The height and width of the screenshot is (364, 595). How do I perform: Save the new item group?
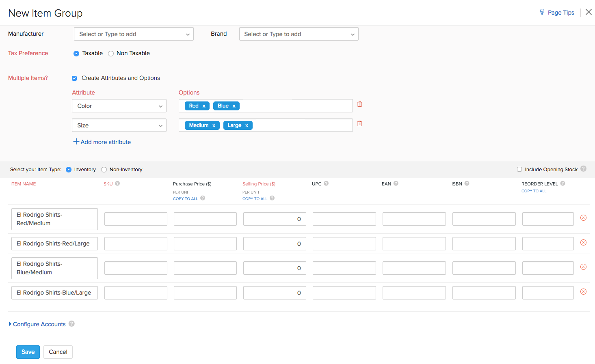click(x=28, y=352)
